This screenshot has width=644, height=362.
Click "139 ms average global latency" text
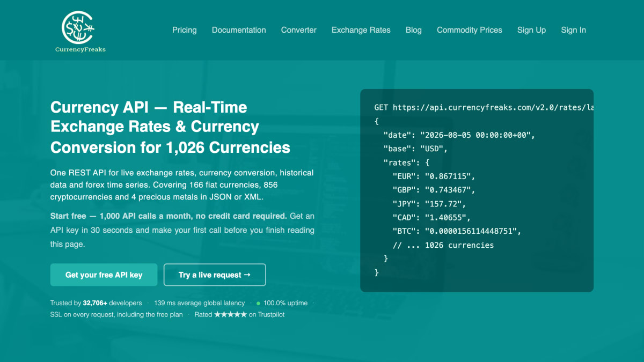(199, 303)
